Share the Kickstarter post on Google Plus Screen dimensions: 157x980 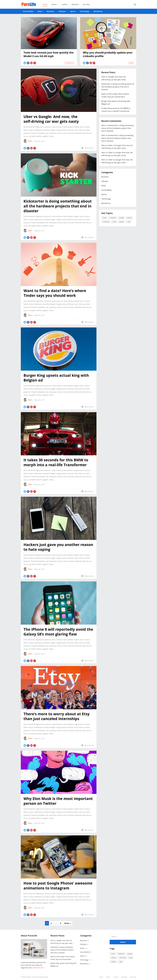[31, 237]
